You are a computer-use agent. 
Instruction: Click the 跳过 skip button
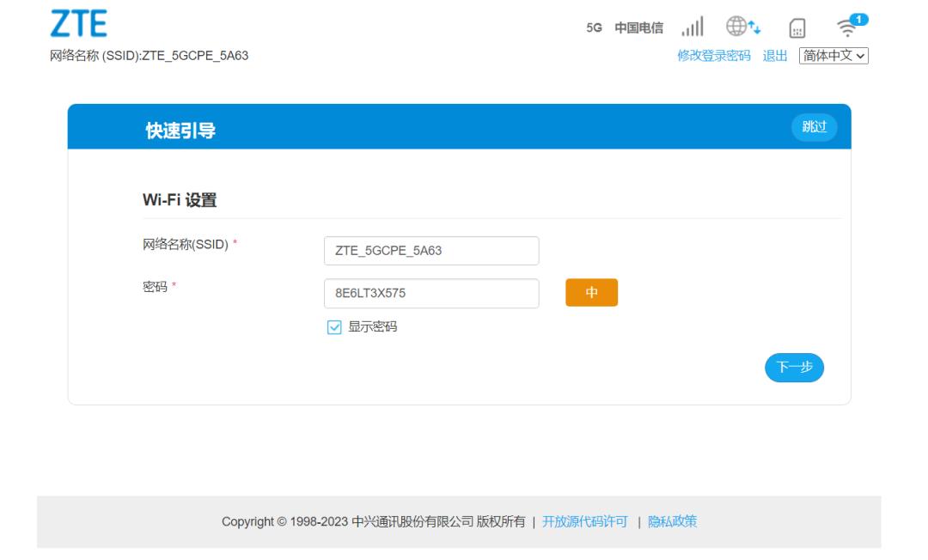point(815,126)
